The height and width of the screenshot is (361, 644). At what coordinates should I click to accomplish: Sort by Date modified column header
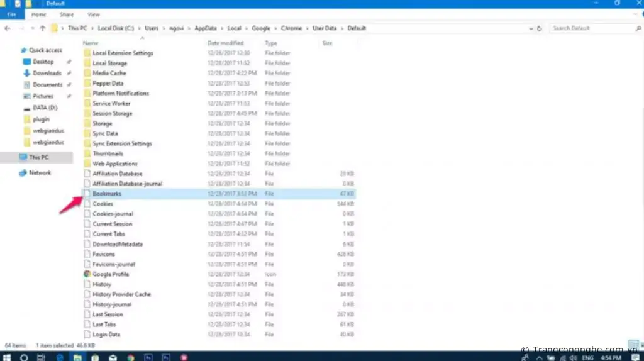225,43
